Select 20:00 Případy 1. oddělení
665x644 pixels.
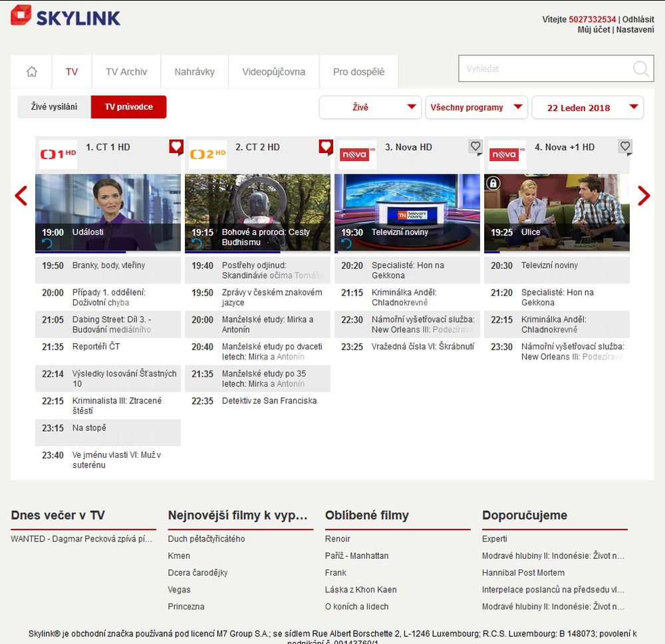pos(108,297)
